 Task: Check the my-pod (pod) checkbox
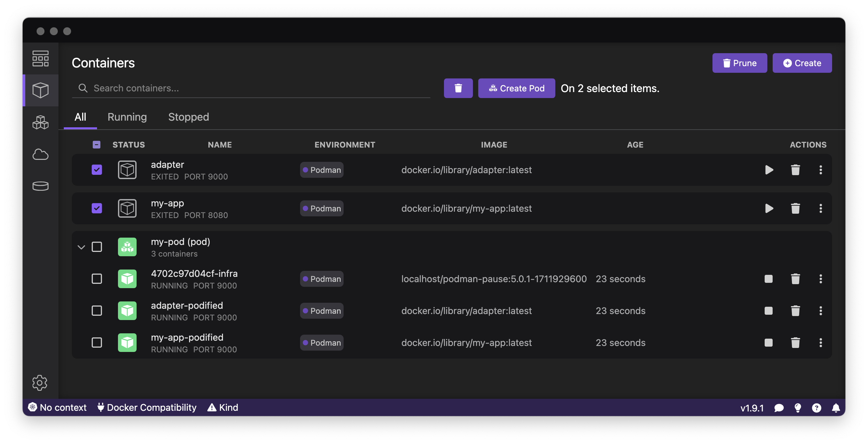97,247
